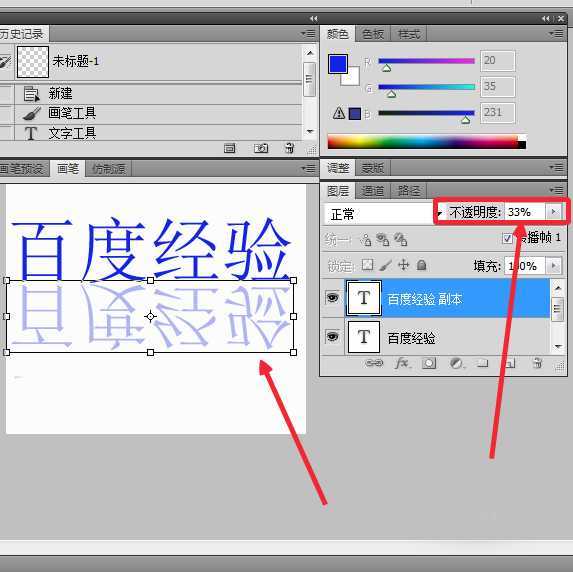573x572 pixels.
Task: Toggle lock image pixels brush icon
Action: (386, 265)
